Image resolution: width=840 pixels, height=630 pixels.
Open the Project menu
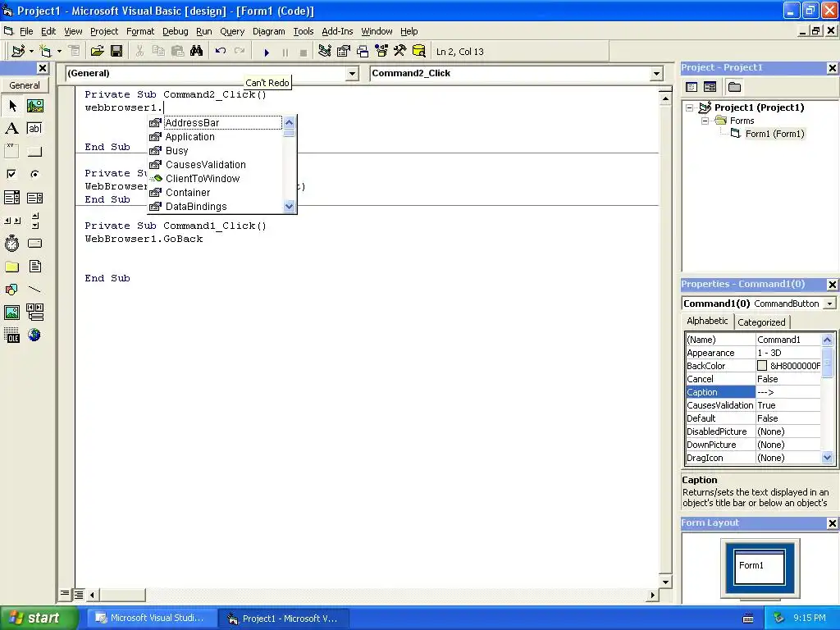pyautogui.click(x=104, y=31)
